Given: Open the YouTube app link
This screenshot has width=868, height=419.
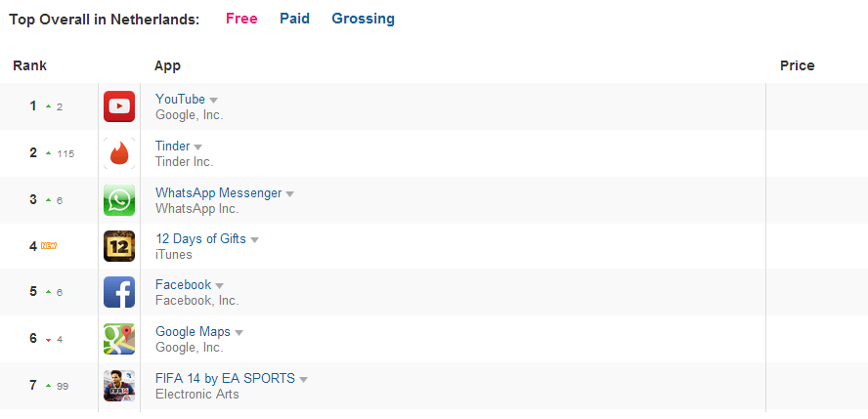Looking at the screenshot, I should (180, 100).
